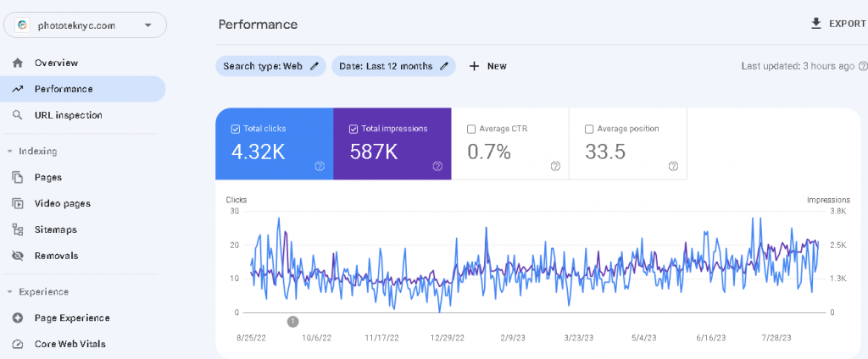Click the 0.7% average CTR value
This screenshot has height=359, width=868.
point(489,152)
